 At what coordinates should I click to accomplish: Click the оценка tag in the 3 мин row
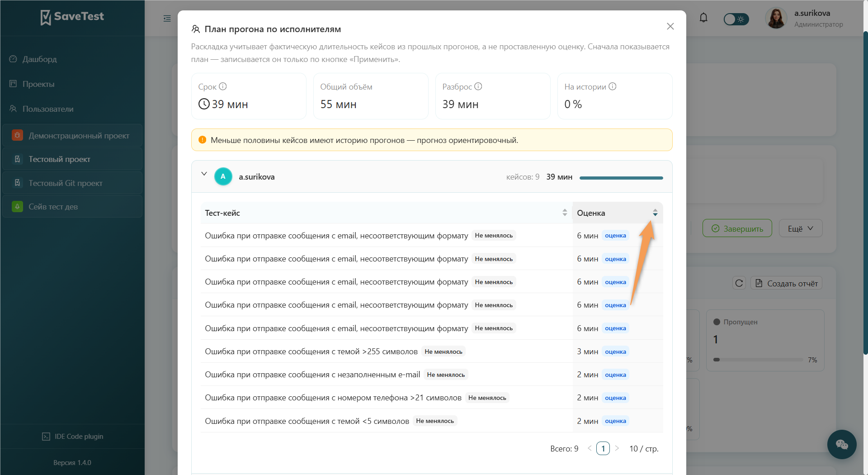[x=615, y=351]
